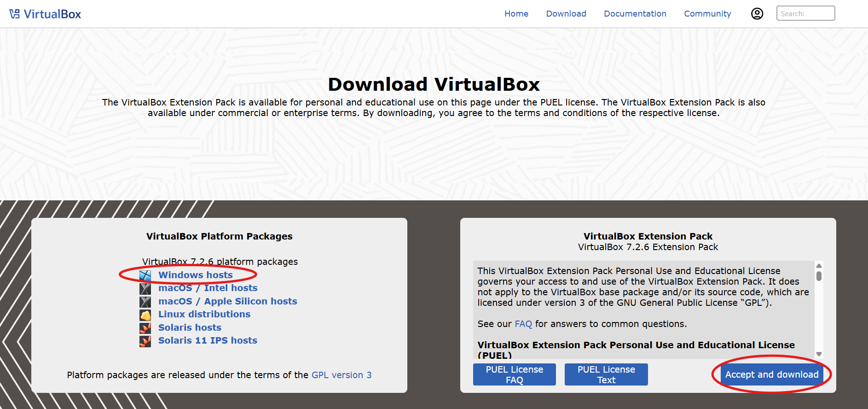
Task: Click the Linux distributions package icon
Action: pos(145,315)
